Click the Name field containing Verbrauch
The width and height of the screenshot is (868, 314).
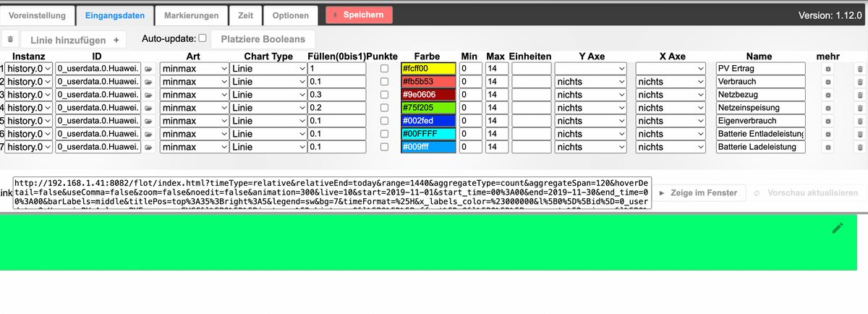click(x=760, y=82)
